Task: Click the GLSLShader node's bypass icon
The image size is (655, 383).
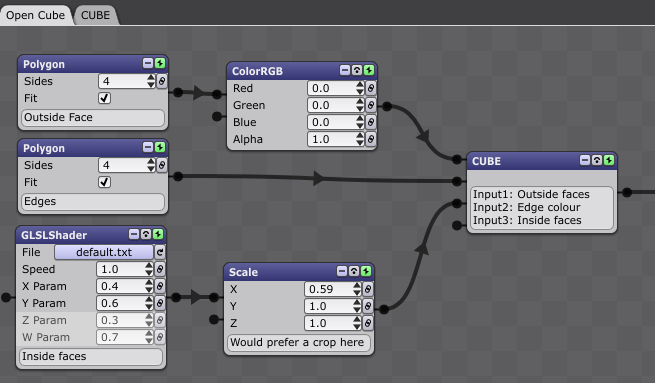Action: pyautogui.click(x=146, y=234)
